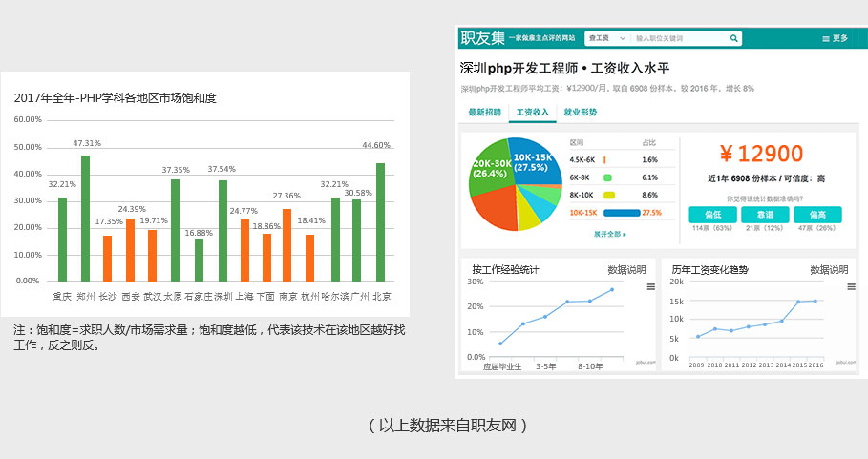The image size is (868, 459).
Task: Click the 职友集 site logo
Action: click(x=483, y=37)
